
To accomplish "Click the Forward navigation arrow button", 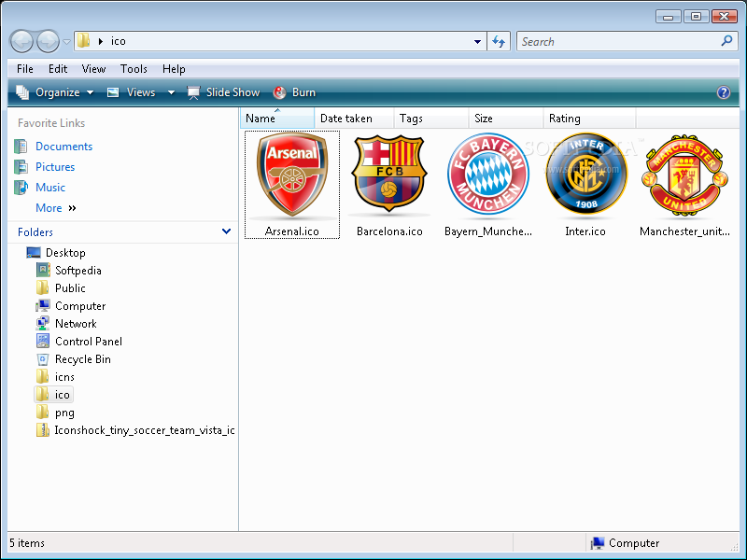I will coord(49,41).
